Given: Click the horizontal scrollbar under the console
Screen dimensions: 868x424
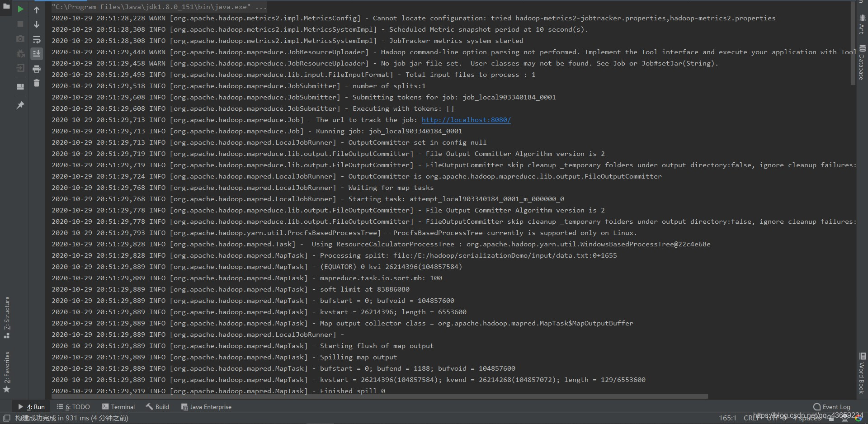Looking at the screenshot, I should point(380,396).
